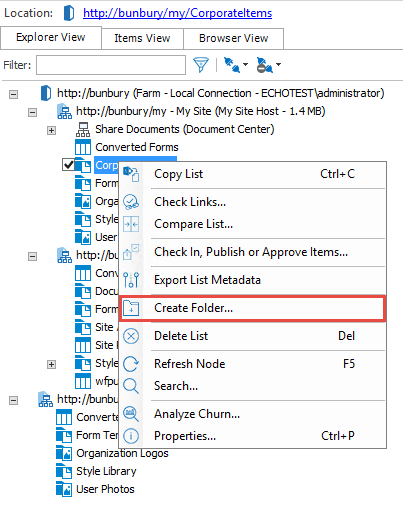Click the Analyze Churn menu icon

131,414
